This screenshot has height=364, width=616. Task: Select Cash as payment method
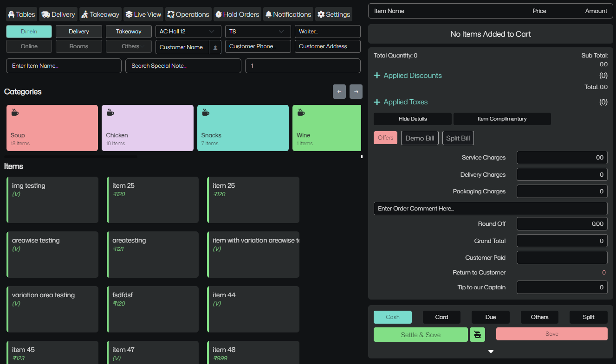point(392,317)
